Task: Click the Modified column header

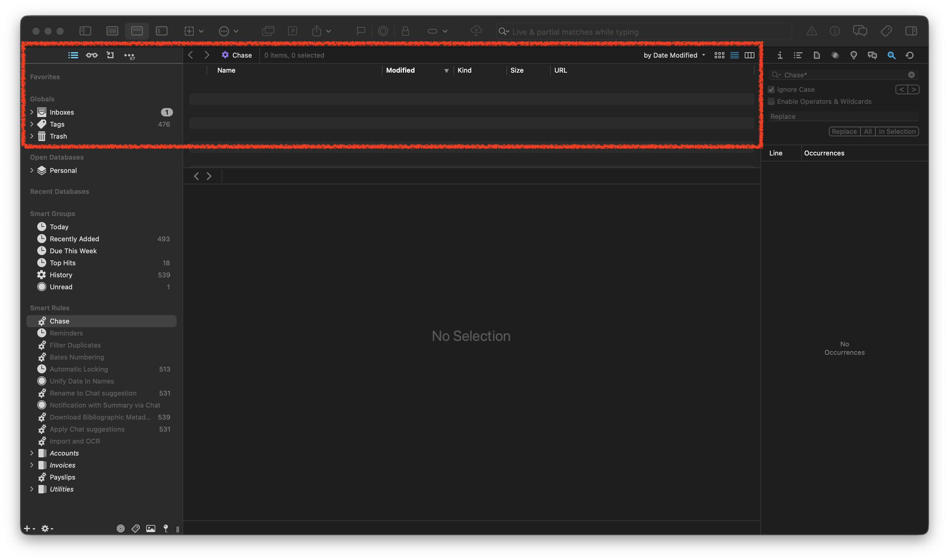Action: 400,70
